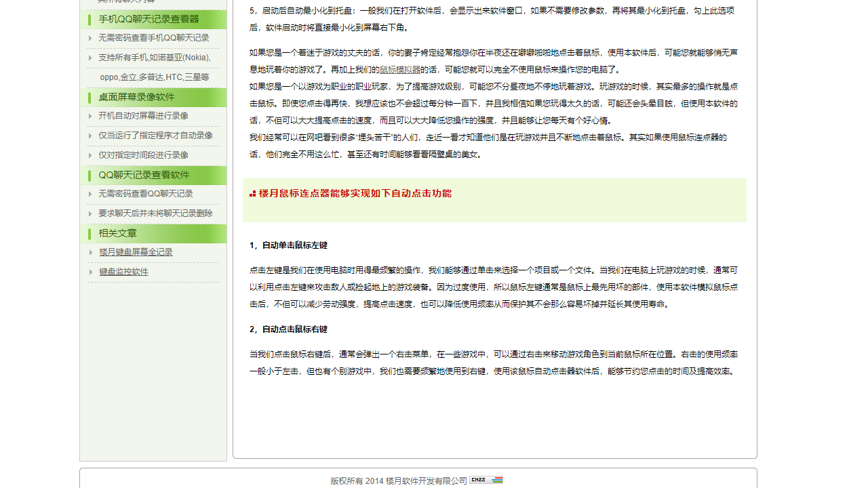Open 楼月键盘屏幕全记录 link

click(x=136, y=252)
